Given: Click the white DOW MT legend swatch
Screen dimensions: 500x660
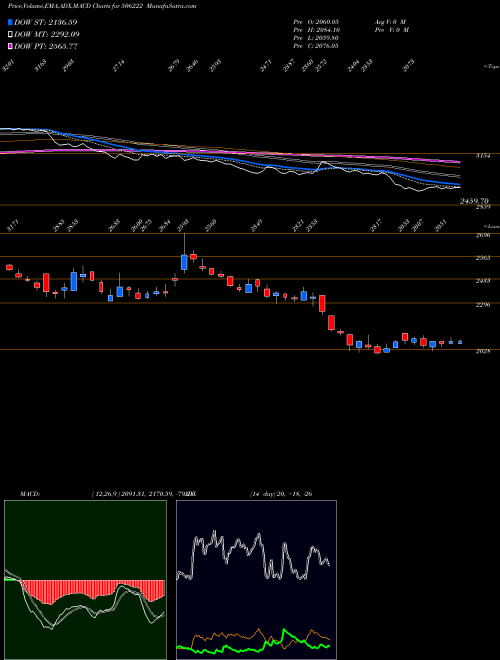Looking at the screenshot, I should [10, 34].
